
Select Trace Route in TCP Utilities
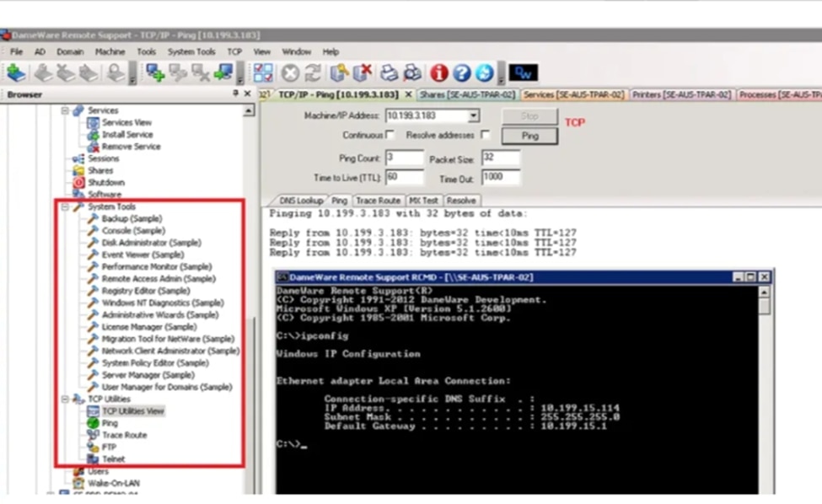124,435
